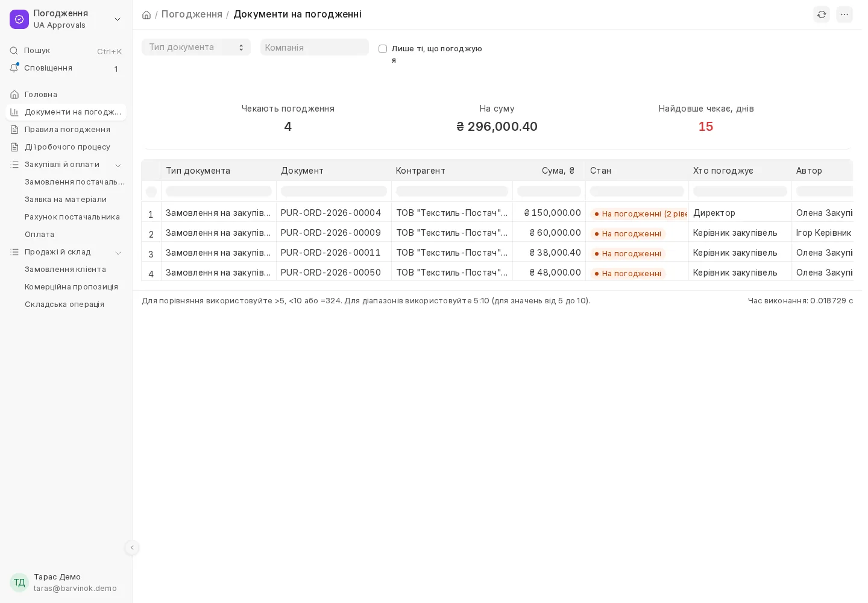Open Оплата in sidebar

pos(40,235)
